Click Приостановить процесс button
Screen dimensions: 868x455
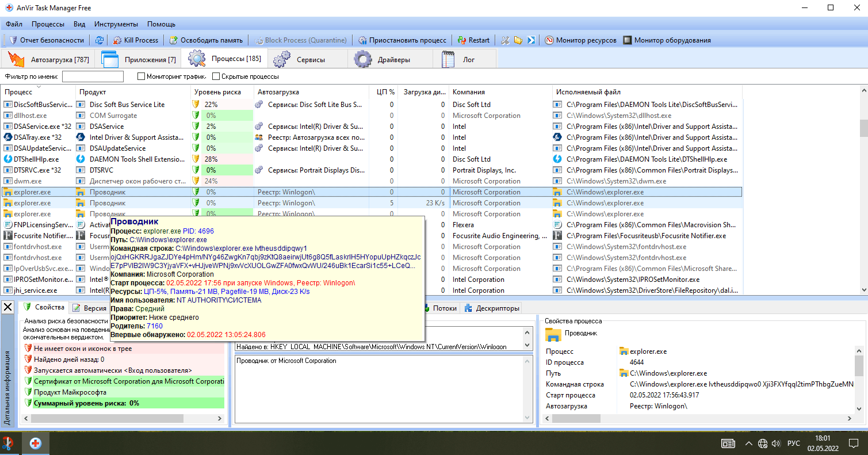[402, 40]
